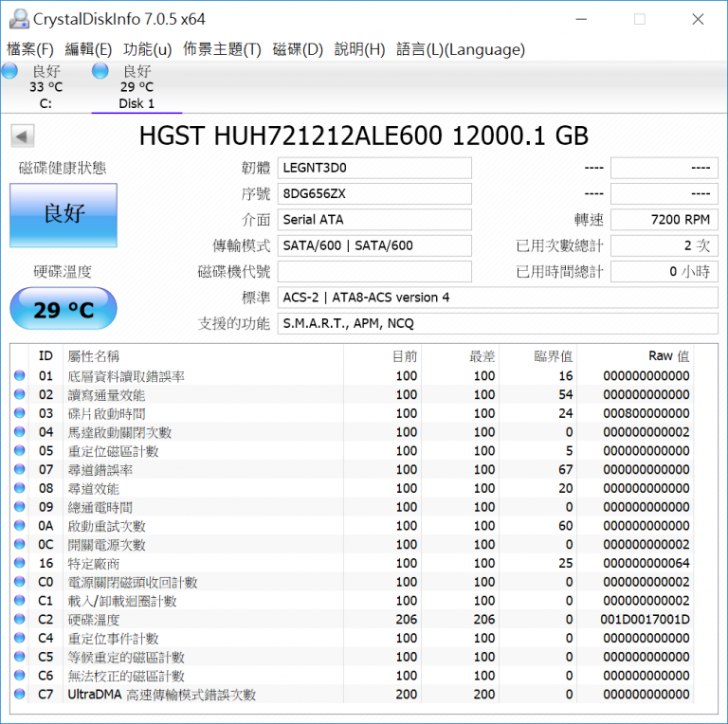This screenshot has height=724, width=728.
Task: Click status dot for attribute 01
Action: 20,375
